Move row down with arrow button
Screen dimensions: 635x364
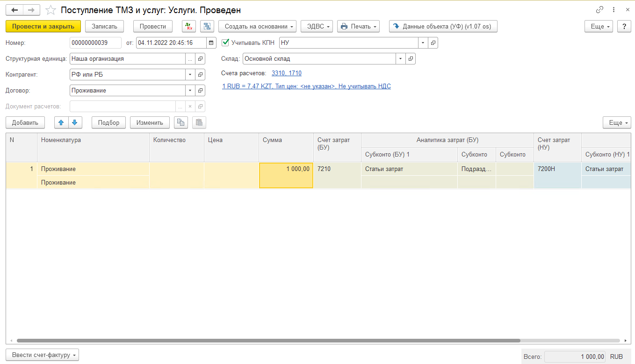tap(75, 122)
